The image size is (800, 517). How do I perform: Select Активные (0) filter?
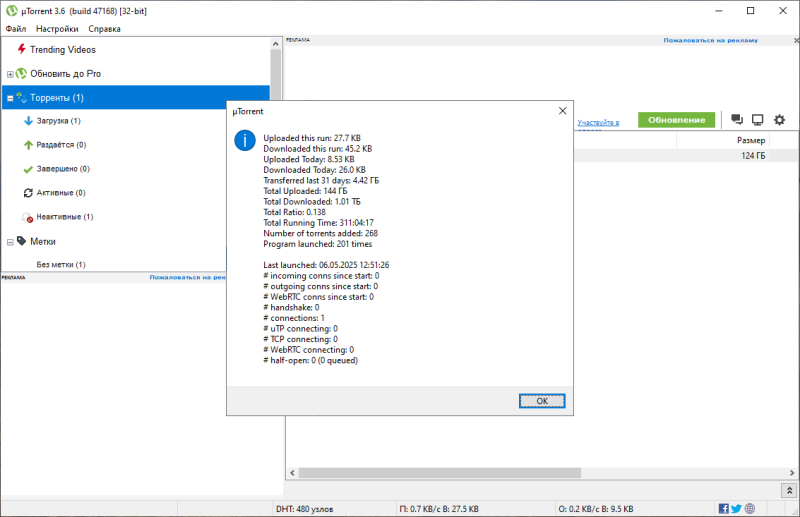pyautogui.click(x=61, y=193)
